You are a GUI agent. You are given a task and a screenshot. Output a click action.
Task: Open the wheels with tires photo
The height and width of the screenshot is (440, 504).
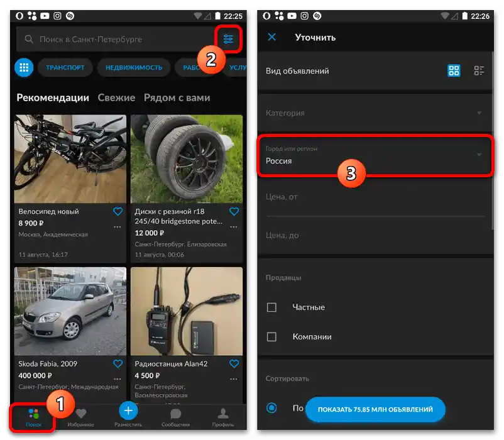[x=187, y=159]
